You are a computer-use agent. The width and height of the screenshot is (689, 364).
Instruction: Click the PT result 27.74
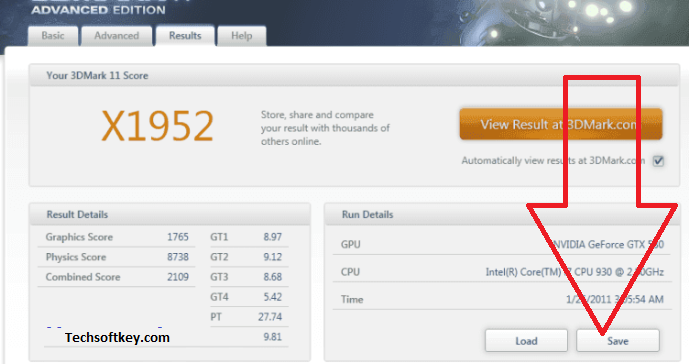coord(270,317)
